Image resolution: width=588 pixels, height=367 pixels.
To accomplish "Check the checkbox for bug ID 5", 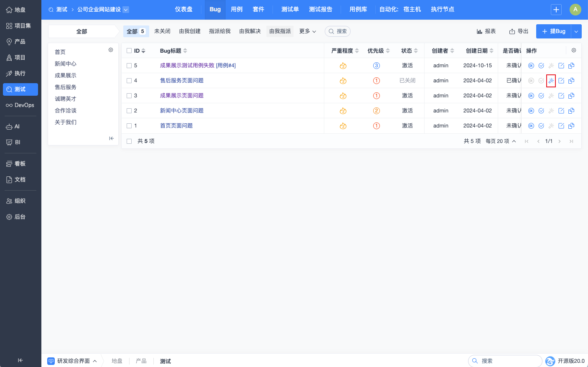I will pos(129,66).
